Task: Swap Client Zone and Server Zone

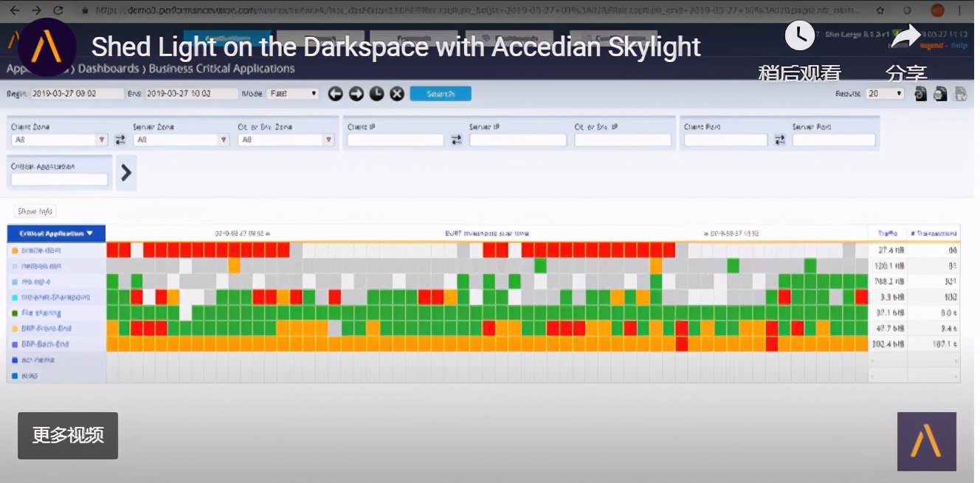Action: coord(120,140)
